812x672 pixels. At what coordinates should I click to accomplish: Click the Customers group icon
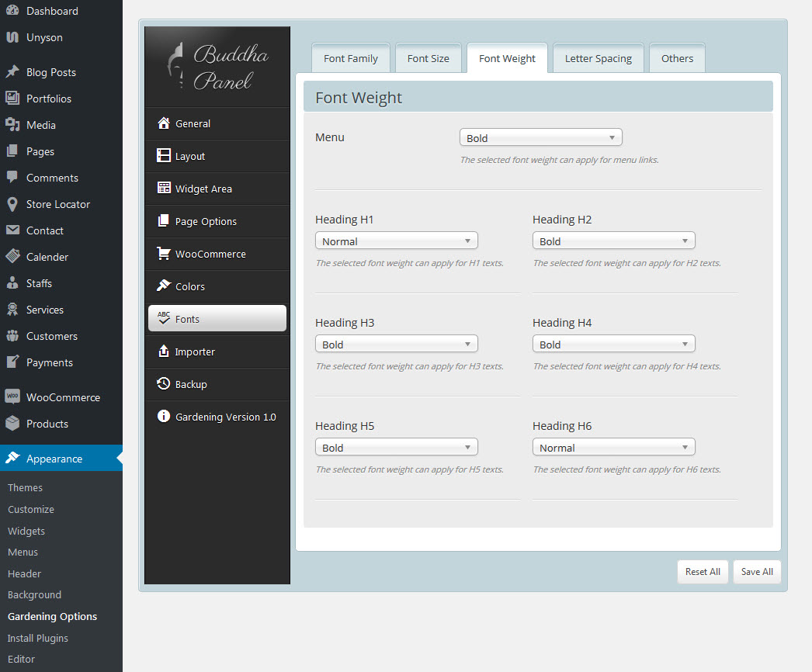pyautogui.click(x=12, y=335)
